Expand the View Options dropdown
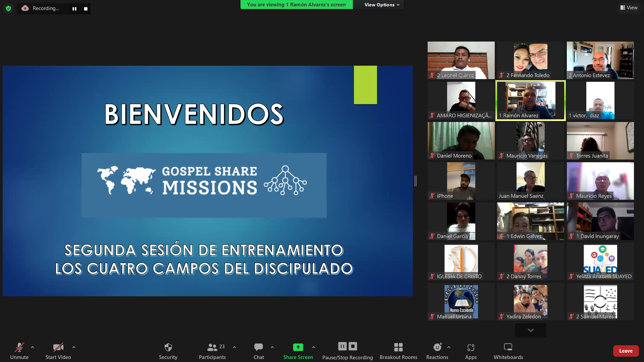644x362 pixels. tap(382, 5)
